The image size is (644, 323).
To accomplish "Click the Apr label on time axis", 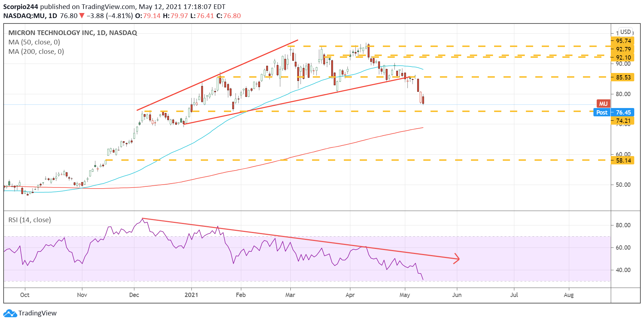I will point(350,295).
